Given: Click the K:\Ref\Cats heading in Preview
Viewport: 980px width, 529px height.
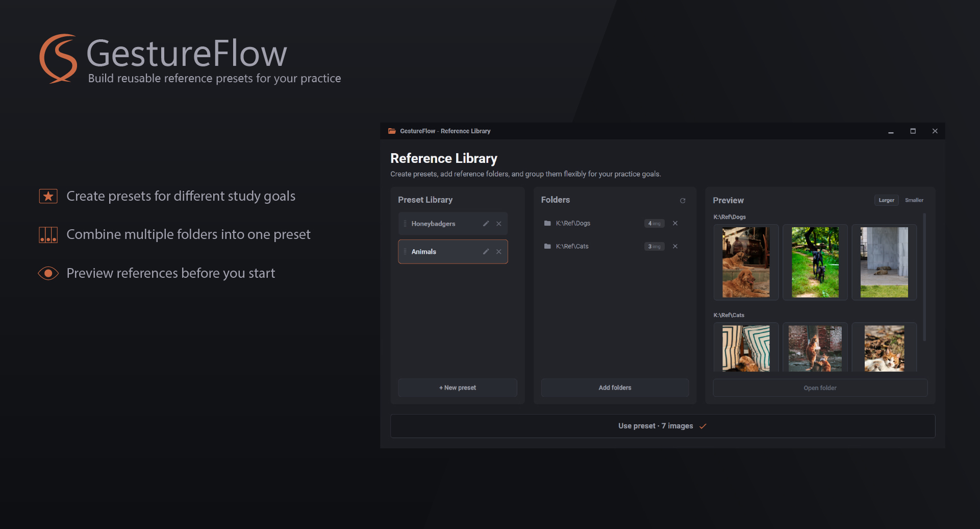Looking at the screenshot, I should (728, 315).
